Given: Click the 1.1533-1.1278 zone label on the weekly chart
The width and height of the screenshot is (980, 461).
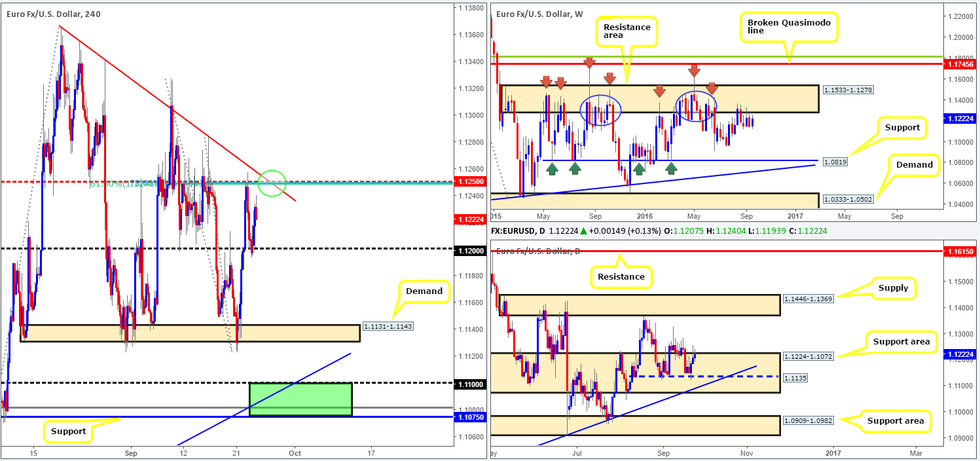Looking at the screenshot, I should point(847,90).
